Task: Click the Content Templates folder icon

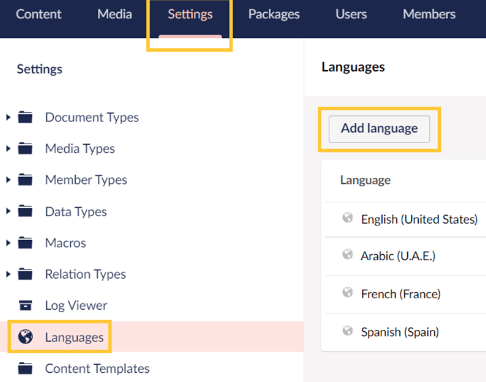Action: (25, 368)
